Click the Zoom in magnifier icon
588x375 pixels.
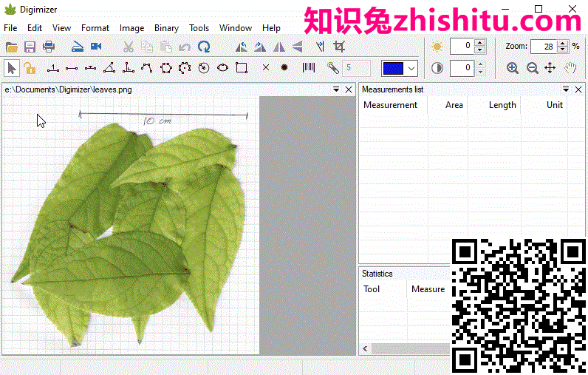tap(512, 68)
